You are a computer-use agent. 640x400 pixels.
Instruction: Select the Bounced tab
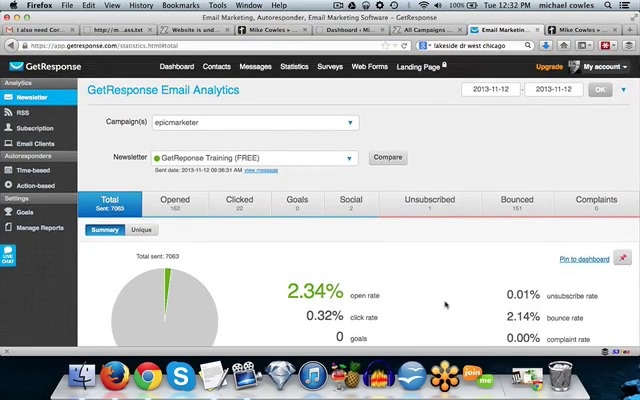click(517, 204)
